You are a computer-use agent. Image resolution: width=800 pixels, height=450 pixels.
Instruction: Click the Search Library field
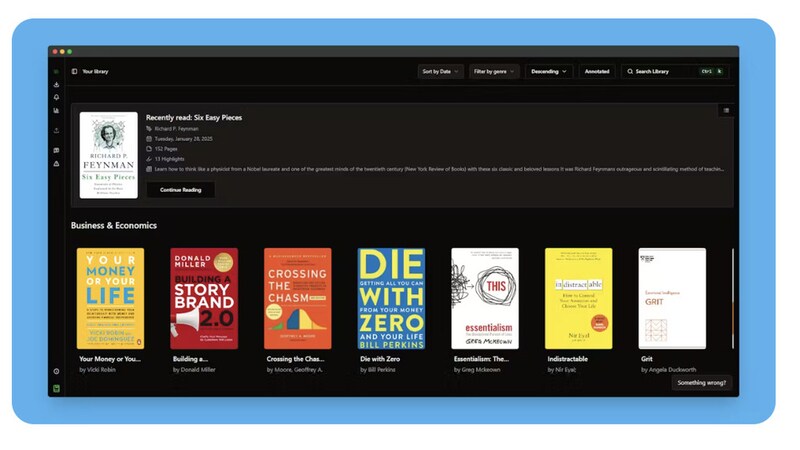665,72
